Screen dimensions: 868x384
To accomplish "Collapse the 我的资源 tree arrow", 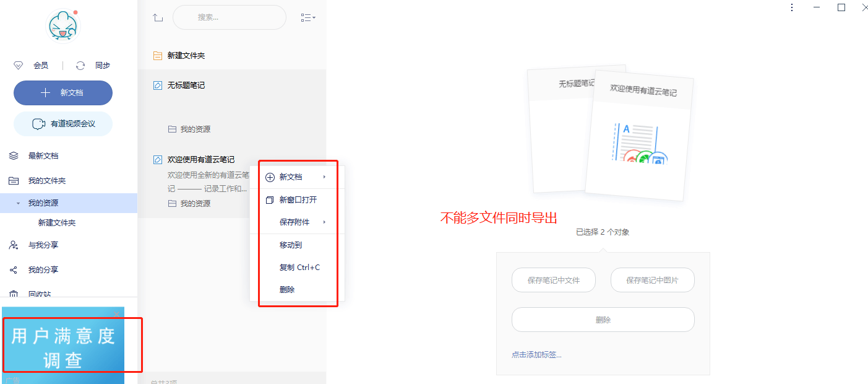I will (x=18, y=203).
